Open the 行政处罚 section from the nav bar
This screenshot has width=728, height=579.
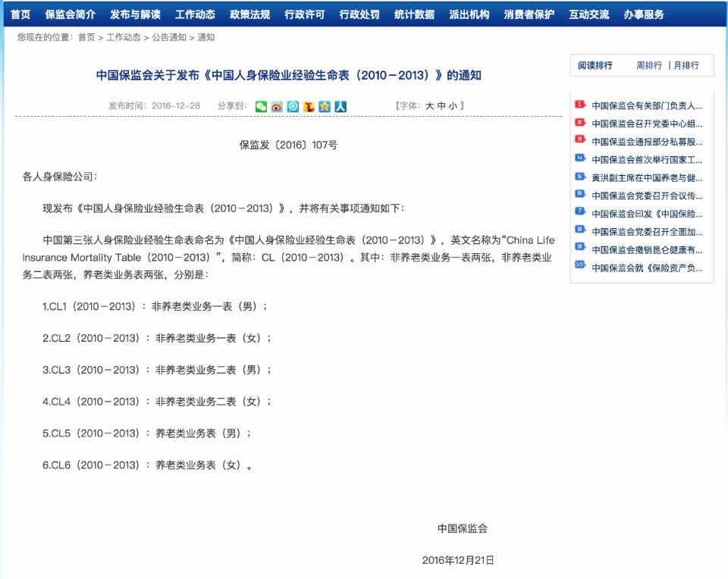point(359,14)
